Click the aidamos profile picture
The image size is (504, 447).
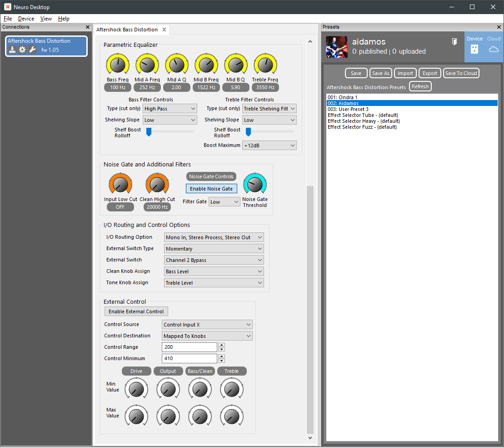tap(337, 47)
